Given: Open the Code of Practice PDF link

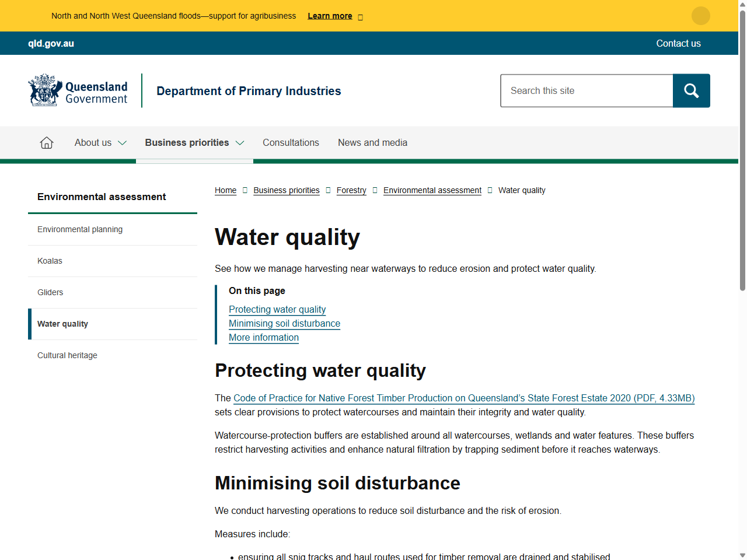Looking at the screenshot, I should (x=464, y=398).
